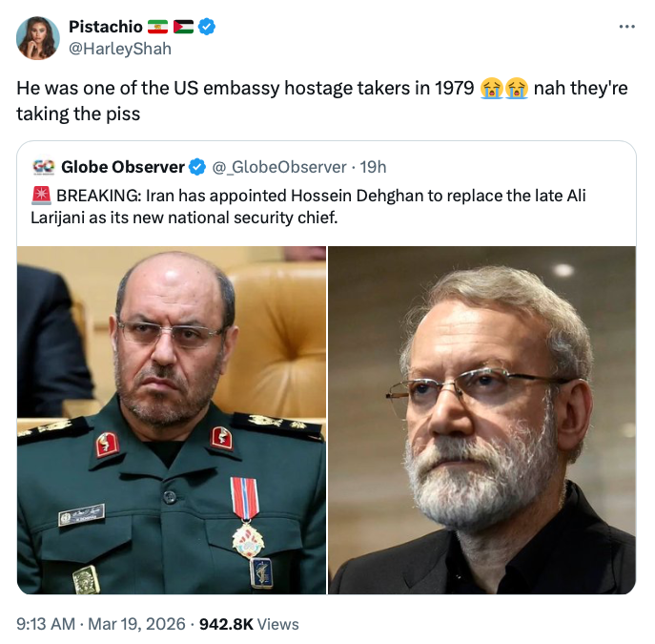Open the Pistachio display name link
The height and width of the screenshot is (644, 655).
(x=105, y=27)
